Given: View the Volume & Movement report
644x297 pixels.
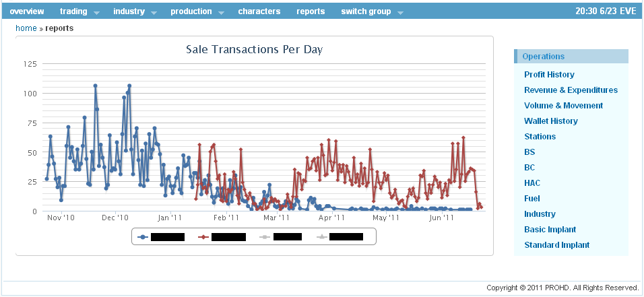Looking at the screenshot, I should 563,106.
